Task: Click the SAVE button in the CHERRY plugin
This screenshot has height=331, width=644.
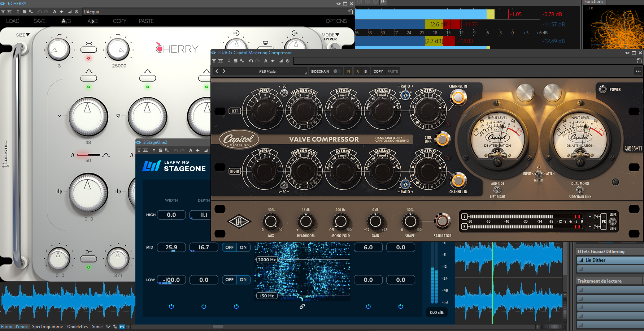Action: coord(39,21)
